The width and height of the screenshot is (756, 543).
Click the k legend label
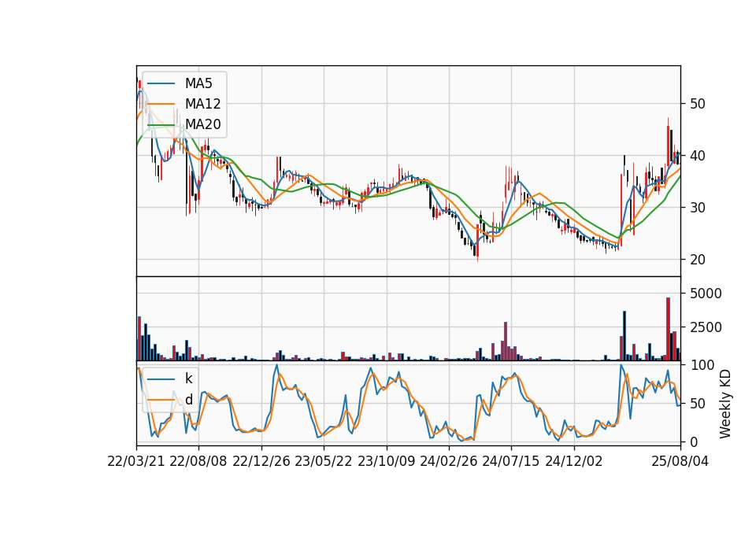coord(188,379)
